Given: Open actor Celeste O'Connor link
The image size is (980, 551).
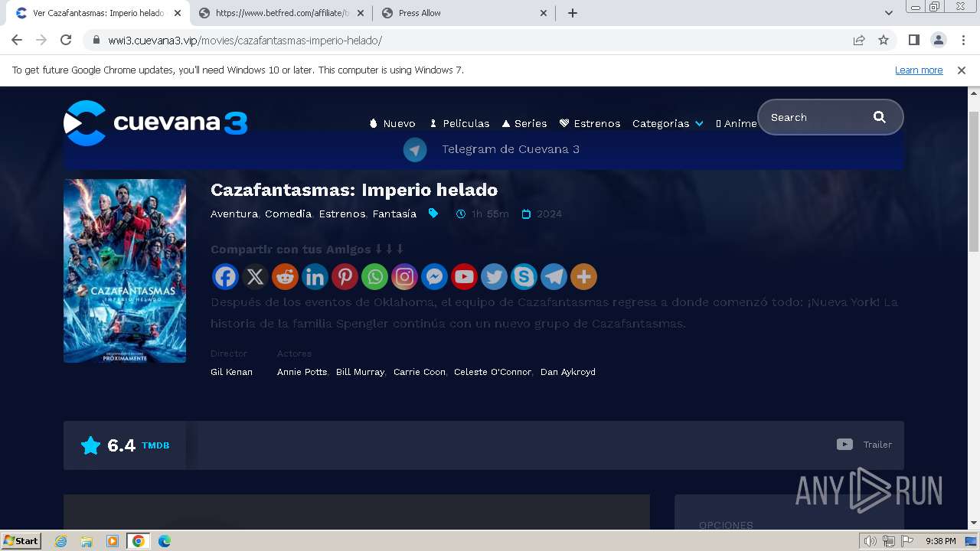Looking at the screenshot, I should (x=492, y=372).
